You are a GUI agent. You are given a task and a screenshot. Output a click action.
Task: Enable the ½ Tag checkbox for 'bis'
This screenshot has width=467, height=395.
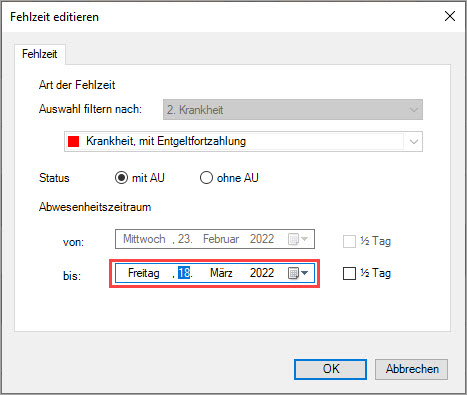(349, 274)
